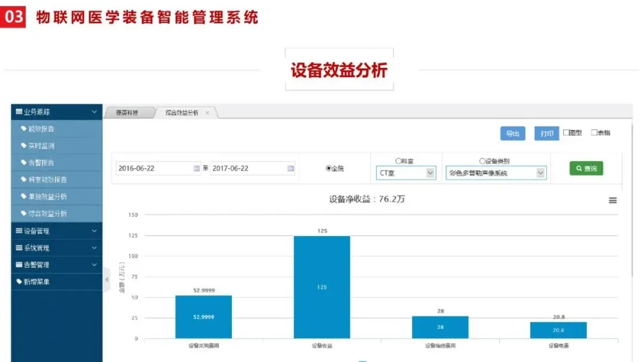
Task: Open 能效报告 in the sidebar
Action: click(x=57, y=129)
